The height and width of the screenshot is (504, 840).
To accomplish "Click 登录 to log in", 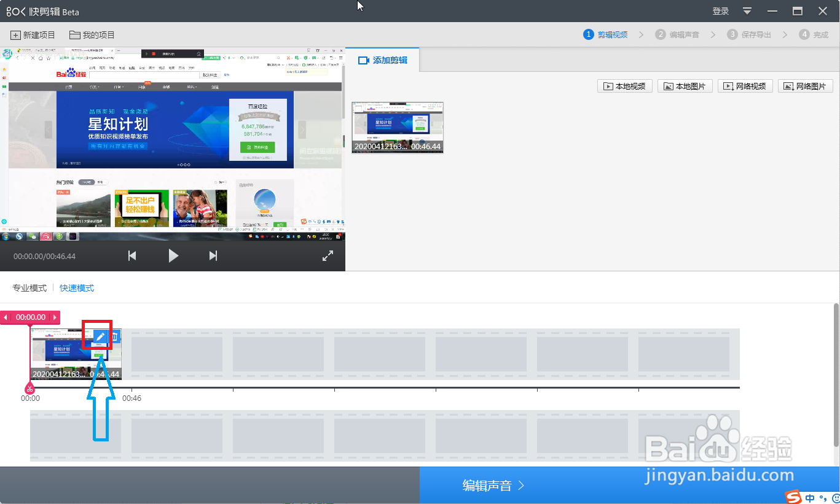I will coord(721,11).
